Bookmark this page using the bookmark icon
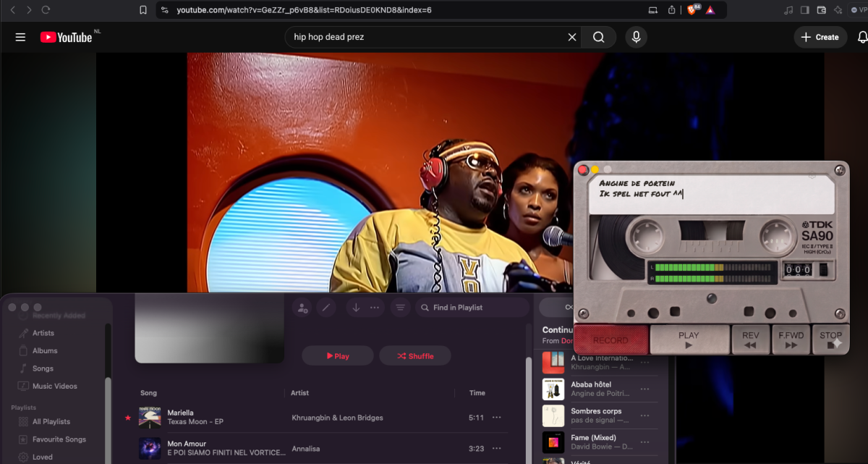This screenshot has width=868, height=464. point(143,10)
